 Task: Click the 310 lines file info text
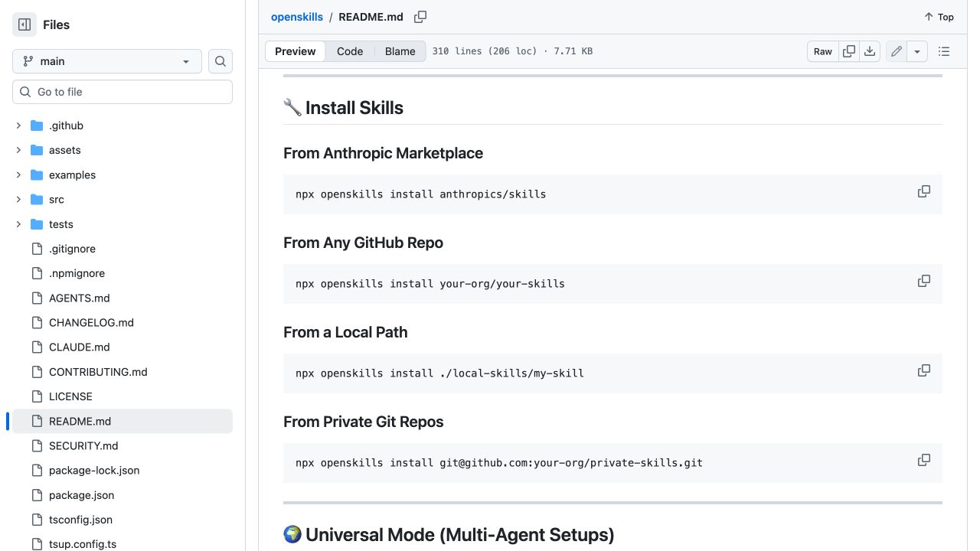512,51
